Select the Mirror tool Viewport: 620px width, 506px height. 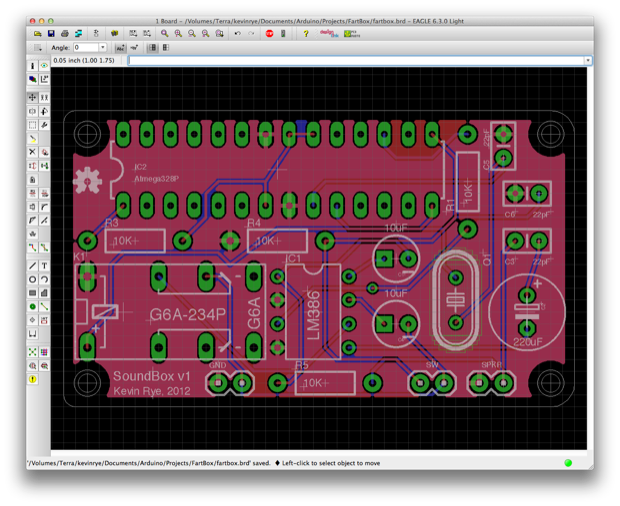pyautogui.click(x=32, y=111)
